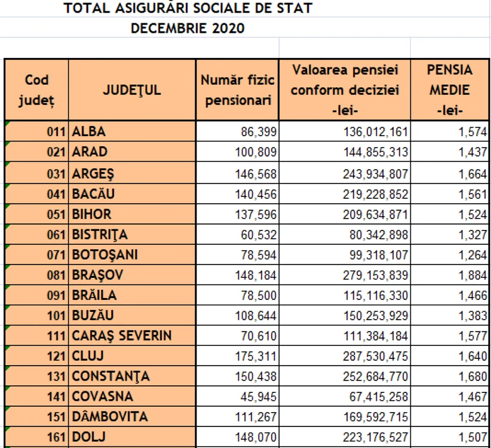Select Valoarea pensiei conform deciziei header
The image size is (491, 448).
point(345,90)
